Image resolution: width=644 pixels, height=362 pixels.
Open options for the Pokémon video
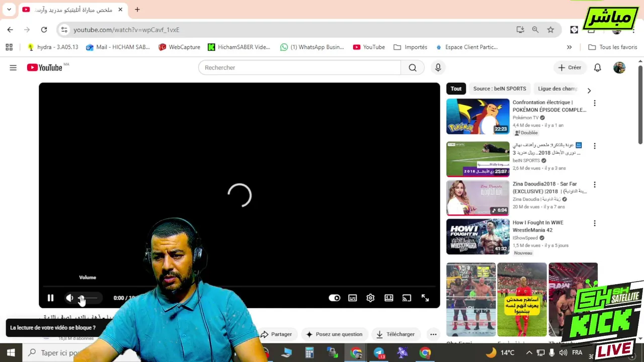coord(595,103)
